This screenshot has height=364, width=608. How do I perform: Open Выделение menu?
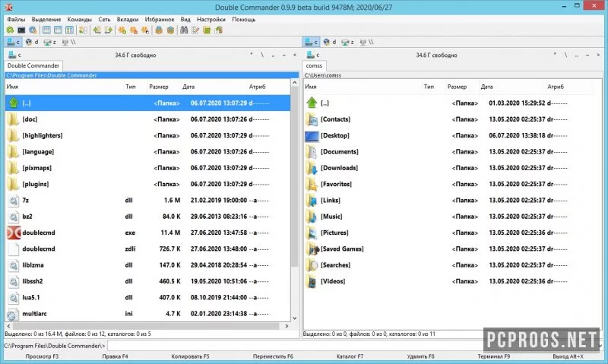[x=46, y=20]
